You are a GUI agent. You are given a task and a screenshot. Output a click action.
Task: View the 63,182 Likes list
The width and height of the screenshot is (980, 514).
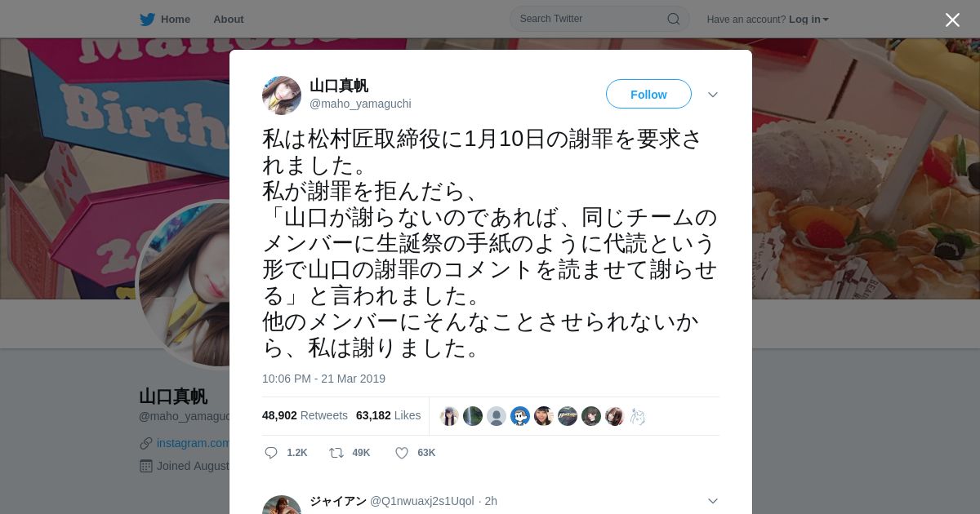click(389, 415)
